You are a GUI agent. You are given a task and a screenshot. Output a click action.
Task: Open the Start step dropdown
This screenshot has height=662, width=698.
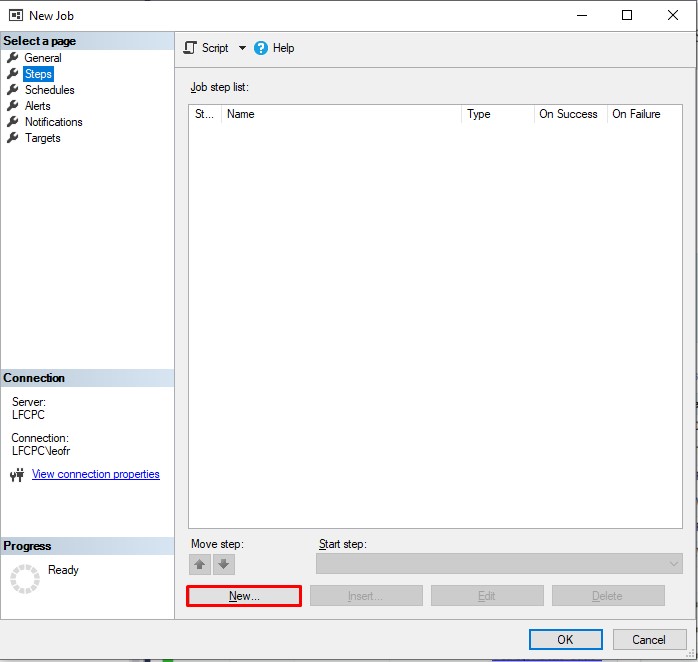point(499,564)
